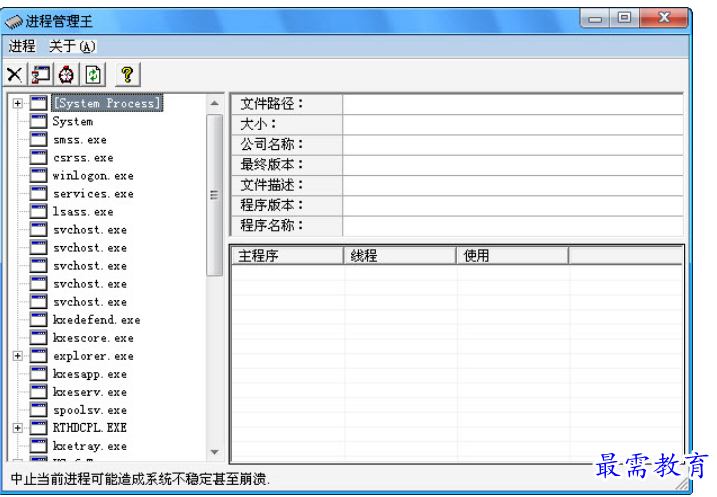Click the icon beside lsass.exe

38,211
